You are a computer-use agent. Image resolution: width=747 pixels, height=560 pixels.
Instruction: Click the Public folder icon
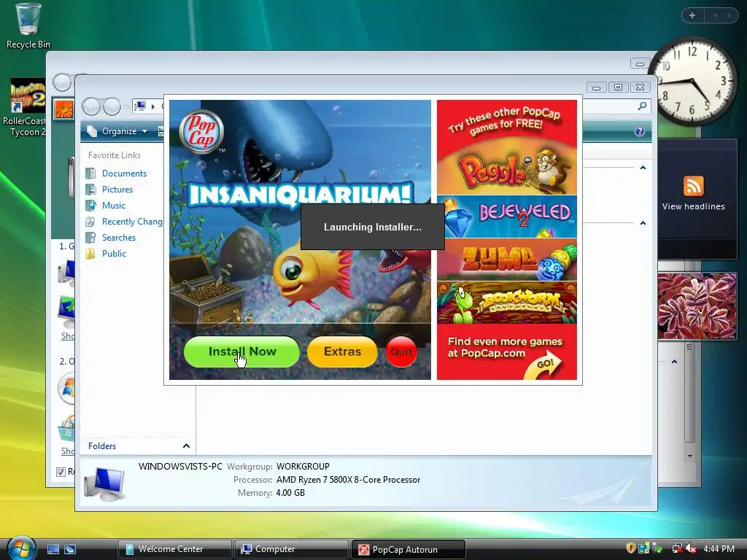pos(90,254)
